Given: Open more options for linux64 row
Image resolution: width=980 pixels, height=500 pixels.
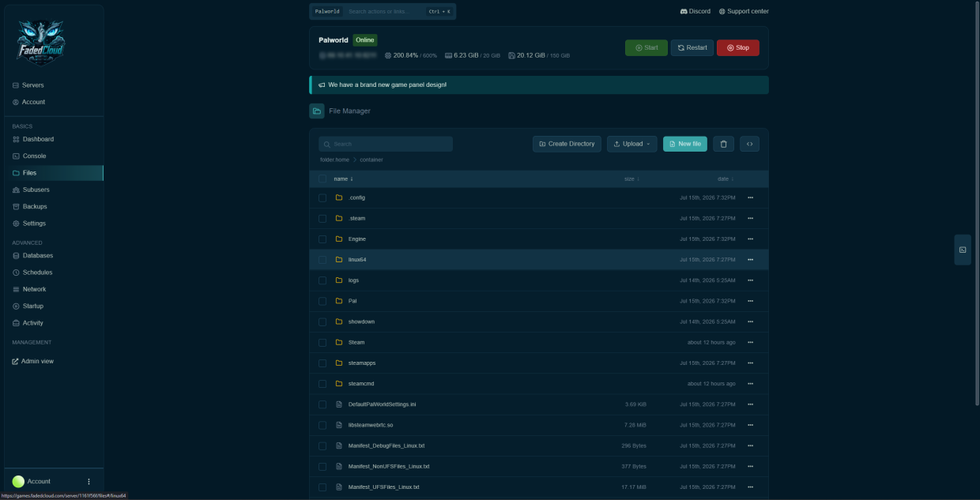Looking at the screenshot, I should (750, 259).
